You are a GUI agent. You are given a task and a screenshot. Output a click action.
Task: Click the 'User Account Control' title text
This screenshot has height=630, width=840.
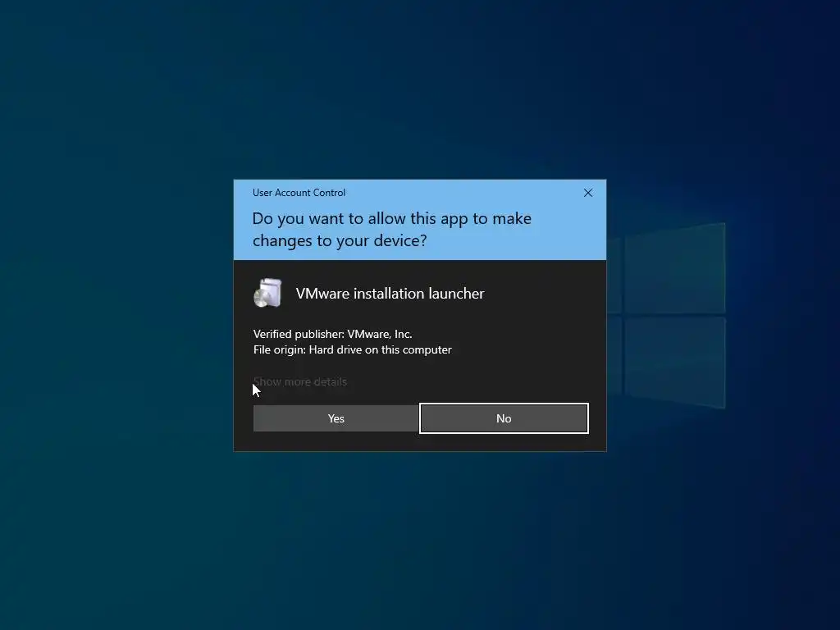pyautogui.click(x=299, y=193)
